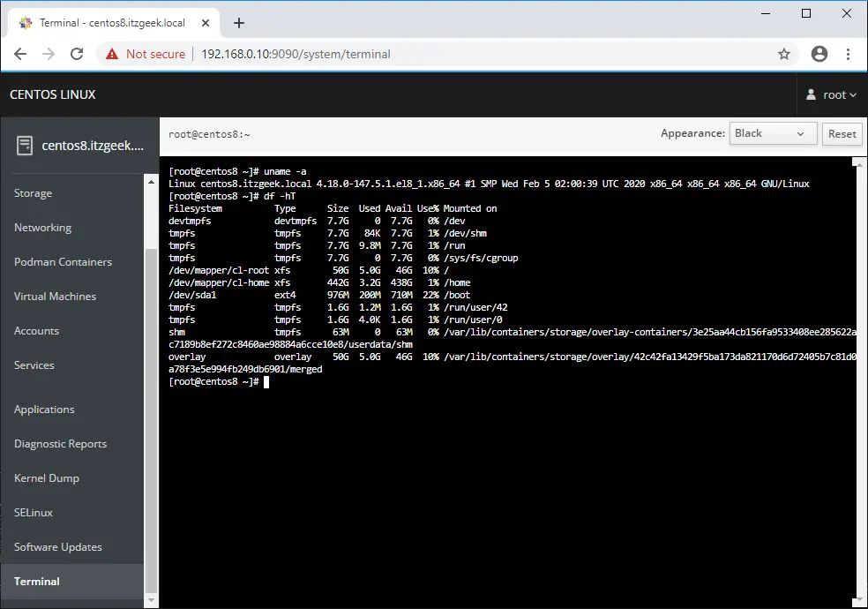Click the Filesystem column header
Image resolution: width=868 pixels, height=609 pixels.
tap(195, 208)
